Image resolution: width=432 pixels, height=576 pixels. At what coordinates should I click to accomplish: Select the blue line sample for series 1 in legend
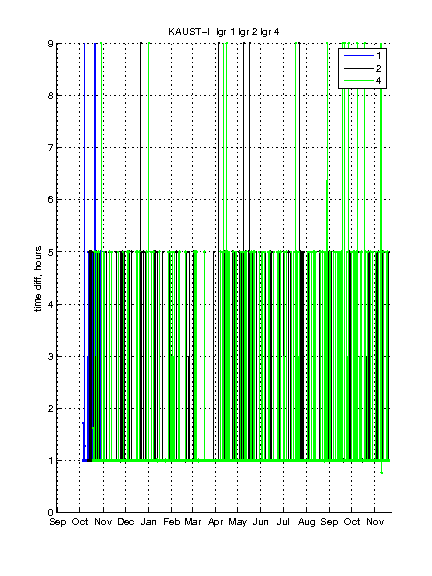click(359, 55)
